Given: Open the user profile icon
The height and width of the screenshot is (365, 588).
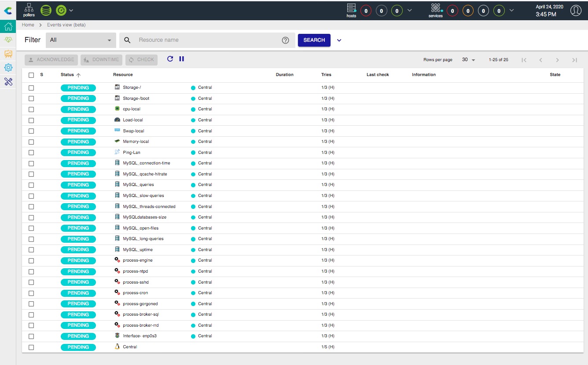Looking at the screenshot, I should click(576, 11).
